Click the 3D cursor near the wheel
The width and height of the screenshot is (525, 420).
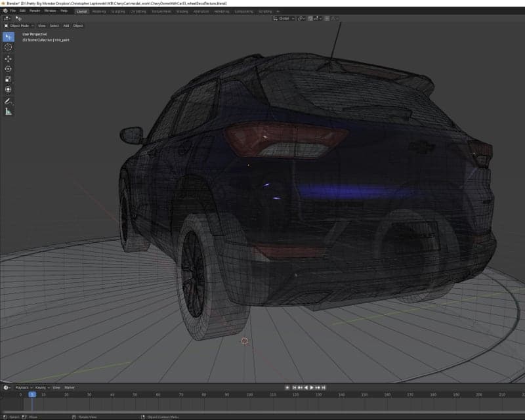tap(245, 341)
